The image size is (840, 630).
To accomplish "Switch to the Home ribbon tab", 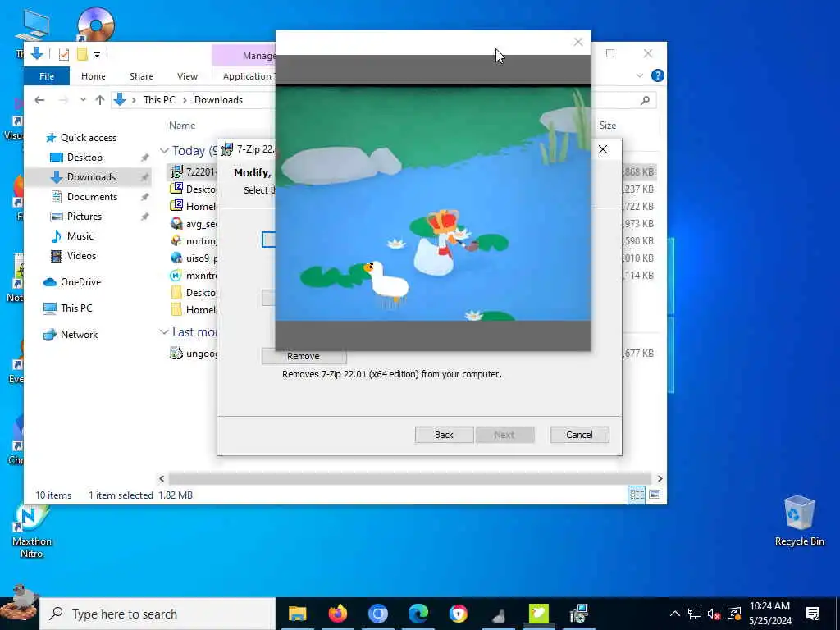I will point(94,76).
